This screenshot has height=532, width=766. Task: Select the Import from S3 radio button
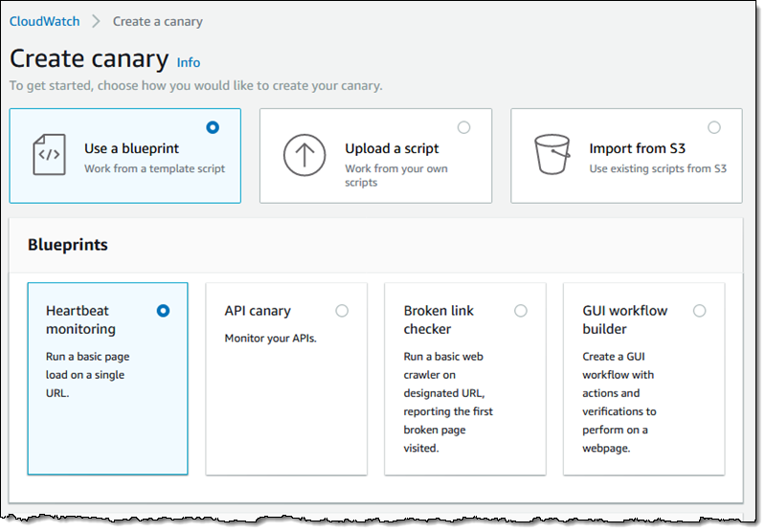coord(713,127)
